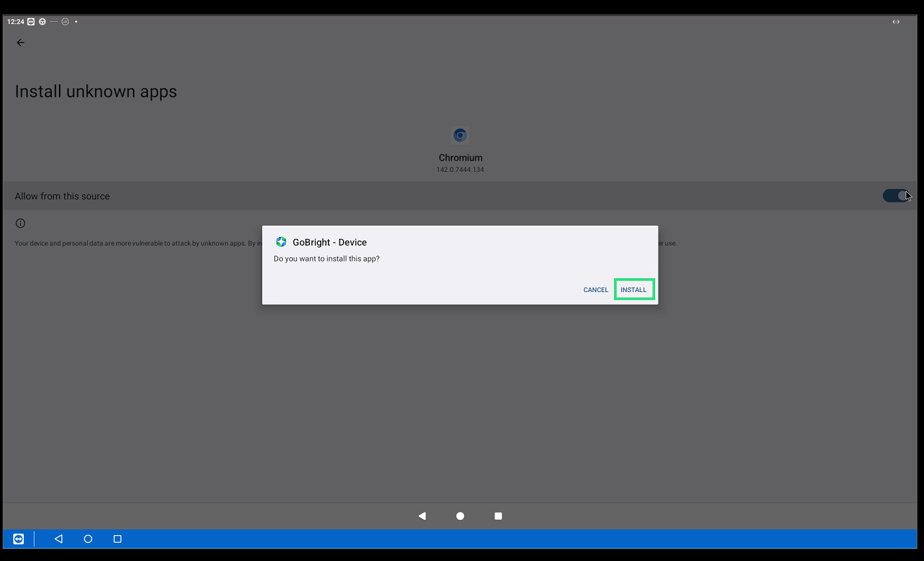Click the home outline circle in blue toolbar
The height and width of the screenshot is (561, 924).
88,539
